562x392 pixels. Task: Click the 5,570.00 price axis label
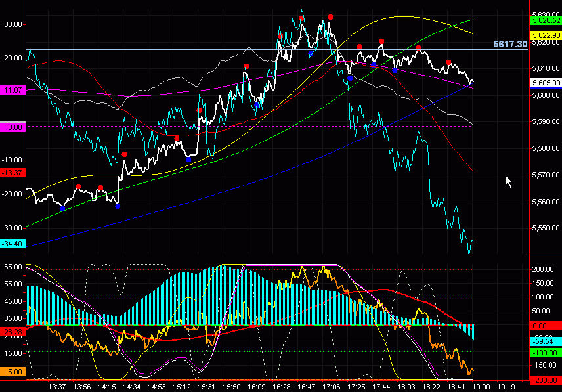click(x=546, y=175)
